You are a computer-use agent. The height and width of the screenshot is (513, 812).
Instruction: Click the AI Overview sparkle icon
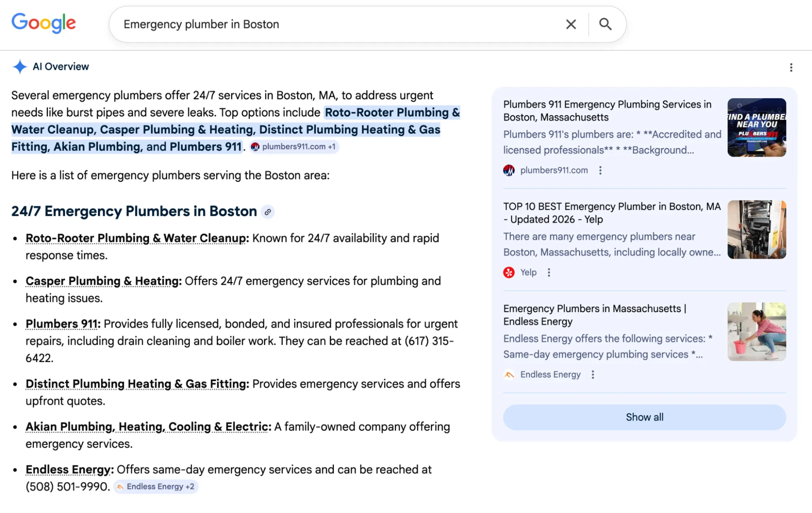point(19,67)
